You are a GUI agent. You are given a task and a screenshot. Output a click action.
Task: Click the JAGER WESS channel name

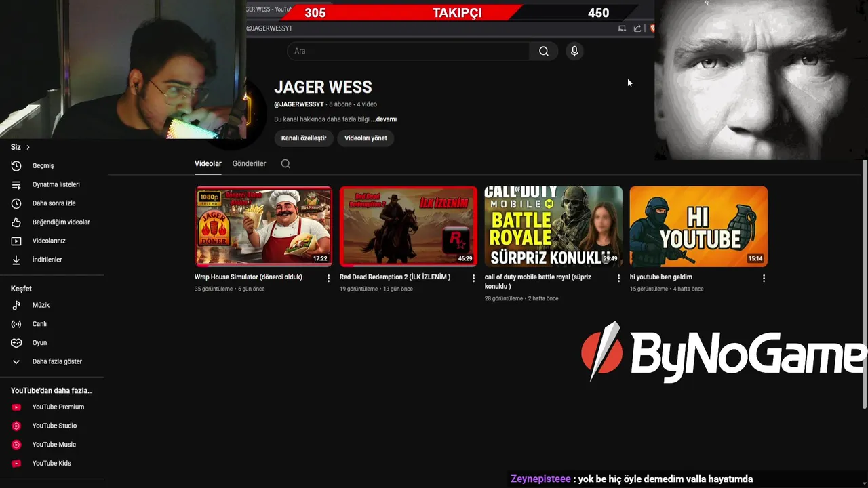tap(323, 87)
